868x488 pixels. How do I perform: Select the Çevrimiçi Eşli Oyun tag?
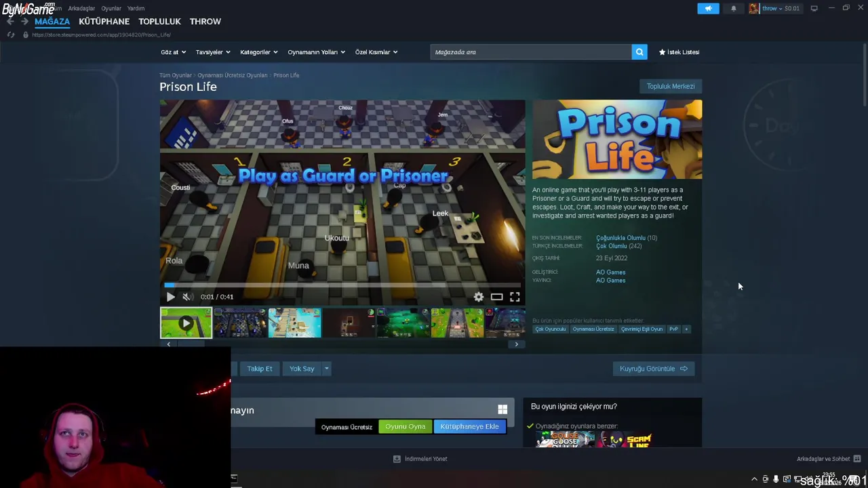pos(642,329)
